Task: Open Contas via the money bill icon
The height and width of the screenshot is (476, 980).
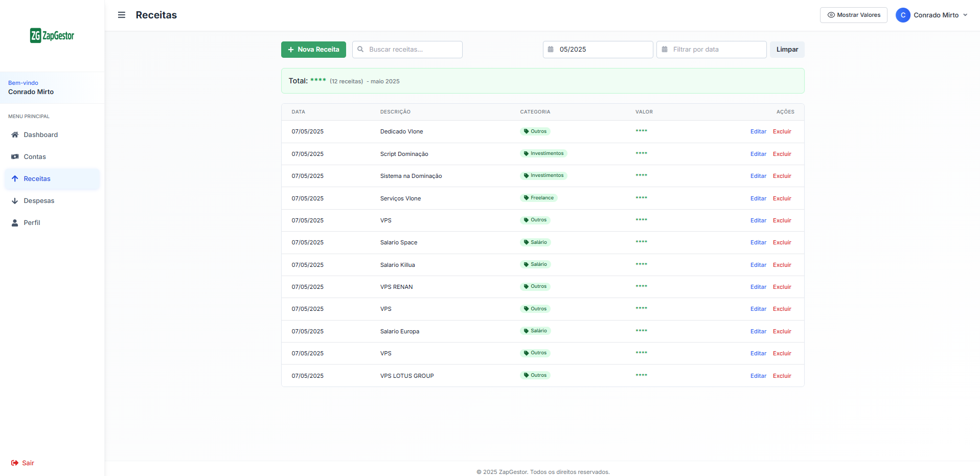Action: [x=15, y=156]
